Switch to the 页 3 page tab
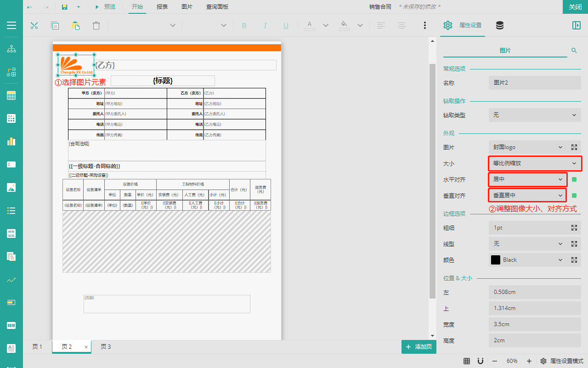 point(106,347)
